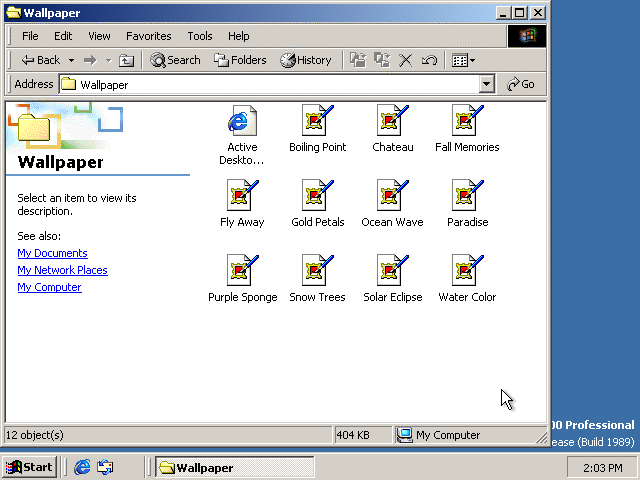Click the Move To toolbar icon
This screenshot has height=480, width=640.
pos(358,60)
